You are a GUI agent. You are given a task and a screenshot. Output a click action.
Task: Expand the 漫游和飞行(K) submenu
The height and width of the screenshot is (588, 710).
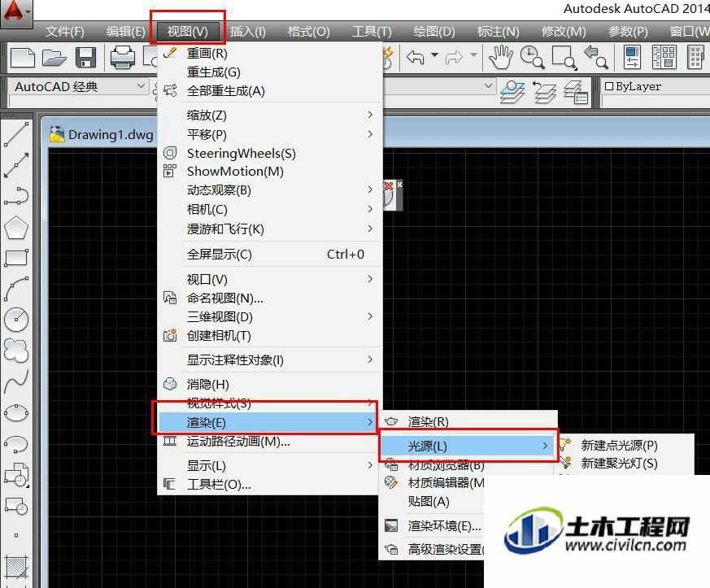(x=270, y=229)
